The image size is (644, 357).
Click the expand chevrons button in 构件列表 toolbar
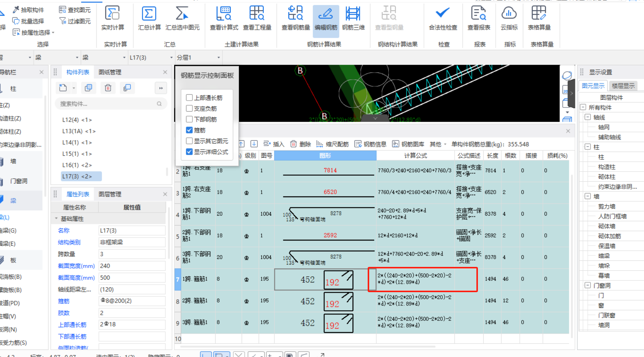[x=161, y=88]
